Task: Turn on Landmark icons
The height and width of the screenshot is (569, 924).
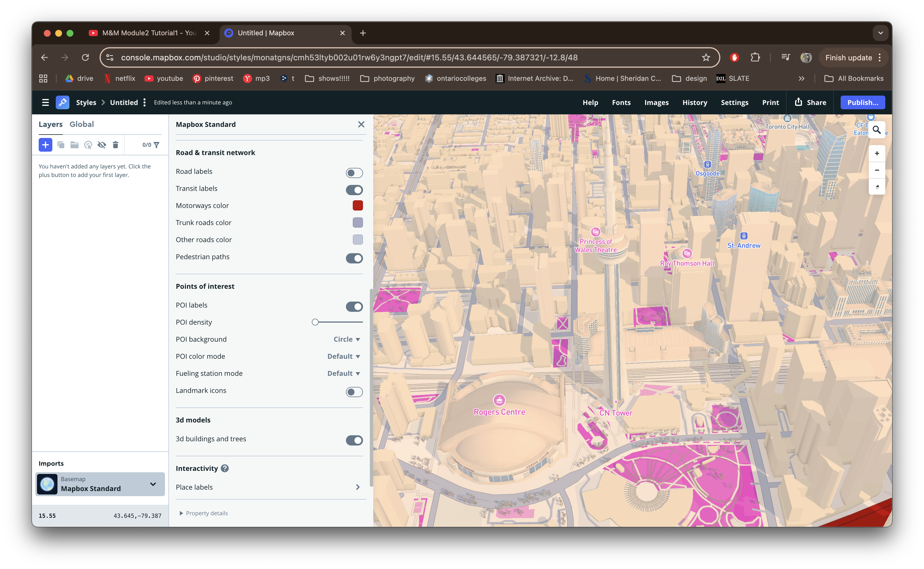Action: [354, 392]
